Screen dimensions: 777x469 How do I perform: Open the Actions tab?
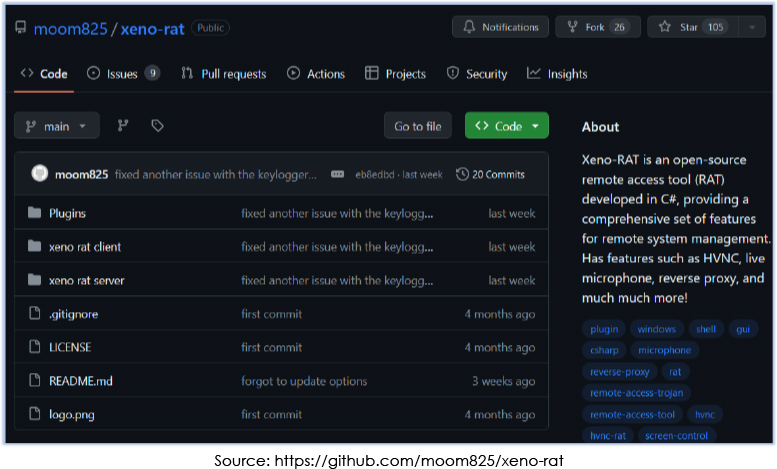(x=316, y=74)
